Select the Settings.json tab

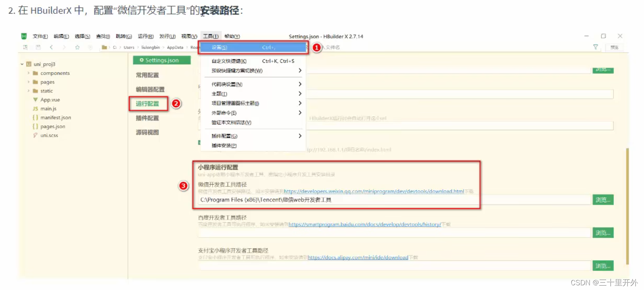pos(162,60)
